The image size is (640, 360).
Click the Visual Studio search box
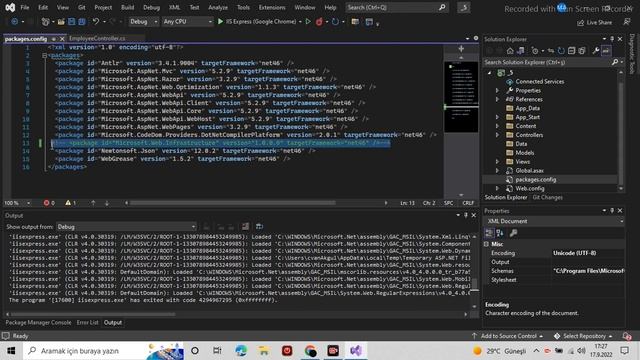tap(397, 7)
